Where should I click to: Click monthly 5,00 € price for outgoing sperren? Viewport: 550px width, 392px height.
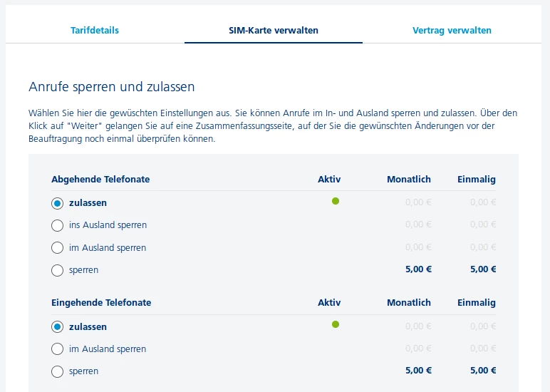(x=418, y=269)
